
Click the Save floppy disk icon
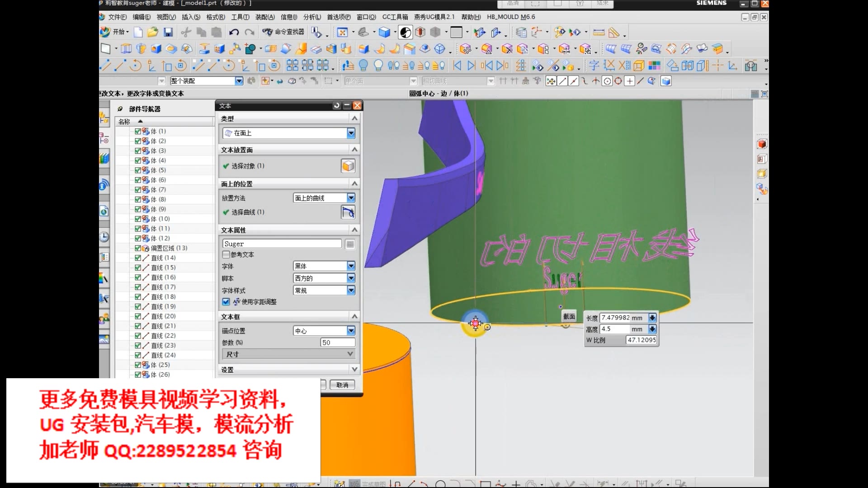point(168,32)
